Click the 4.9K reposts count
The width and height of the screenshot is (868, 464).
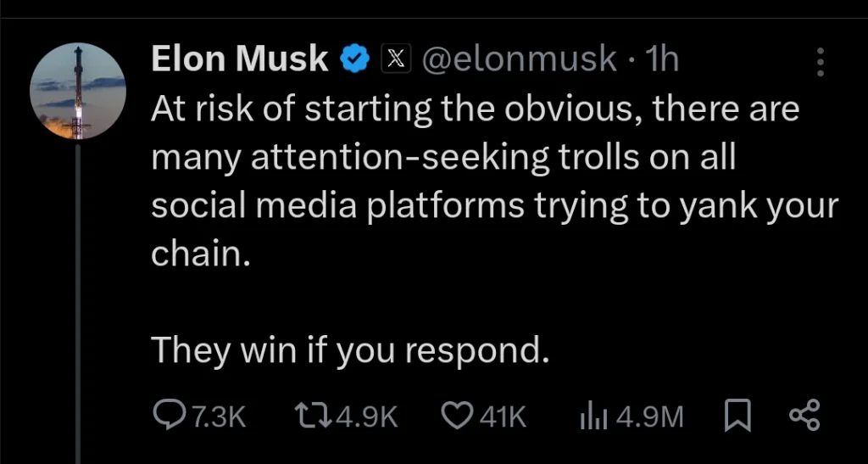[367, 417]
